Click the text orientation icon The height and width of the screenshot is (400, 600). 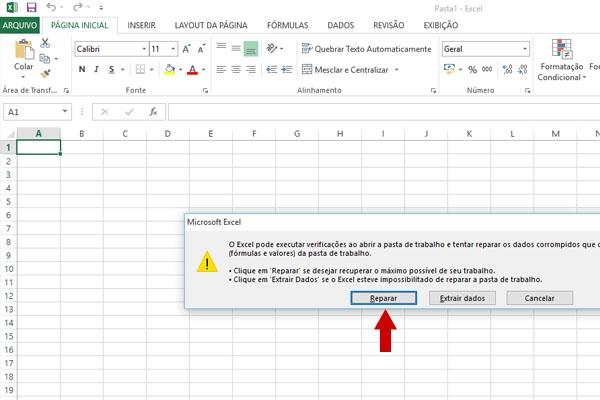[x=272, y=49]
